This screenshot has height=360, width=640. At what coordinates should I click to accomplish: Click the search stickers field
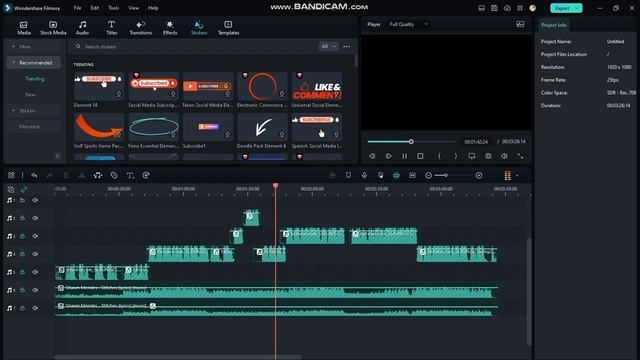click(x=194, y=47)
